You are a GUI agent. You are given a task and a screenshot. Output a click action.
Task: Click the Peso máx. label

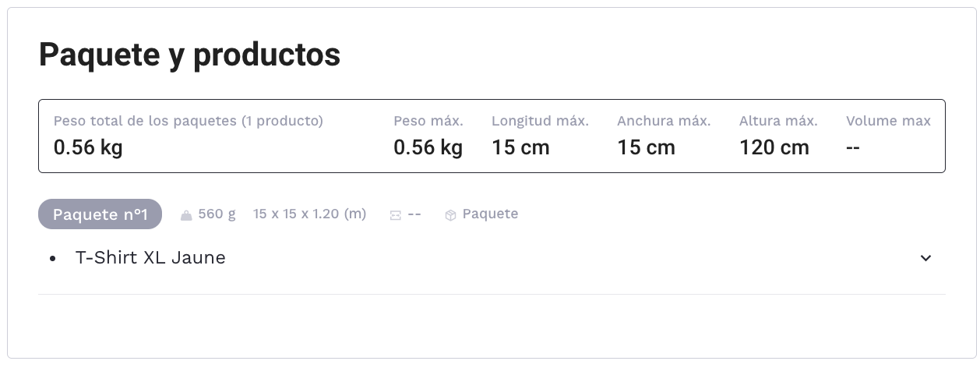tap(428, 121)
